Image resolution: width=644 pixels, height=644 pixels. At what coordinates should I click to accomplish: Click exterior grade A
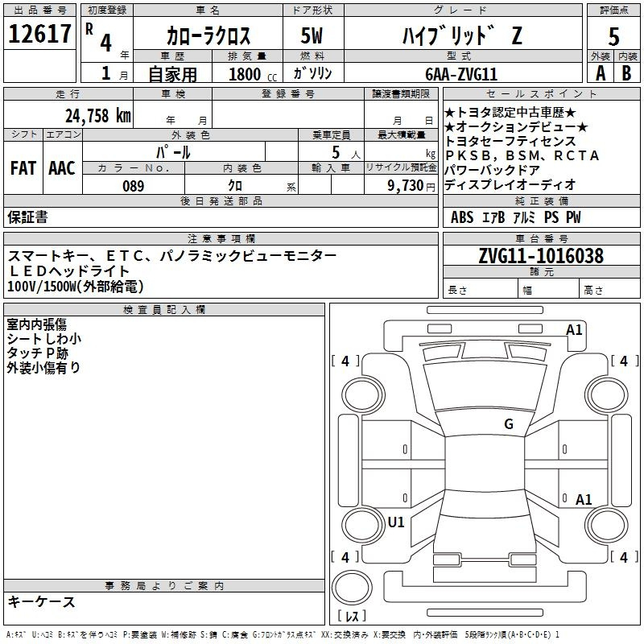601,73
